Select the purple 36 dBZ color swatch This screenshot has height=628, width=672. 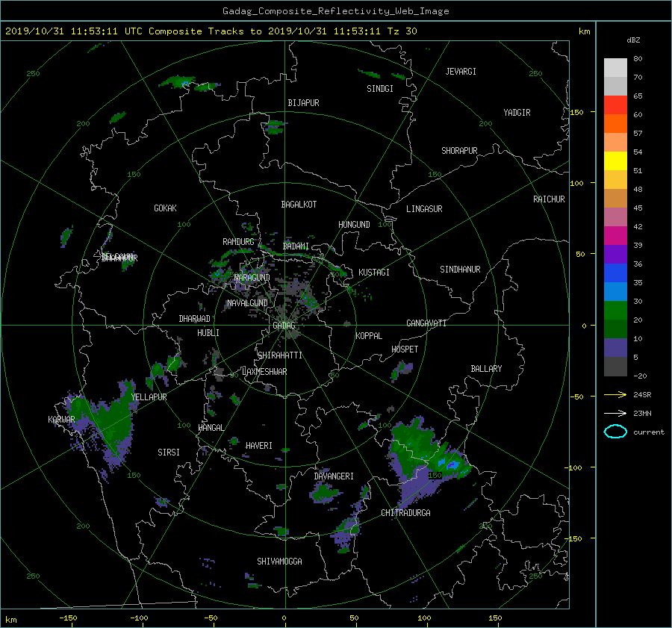(615, 255)
